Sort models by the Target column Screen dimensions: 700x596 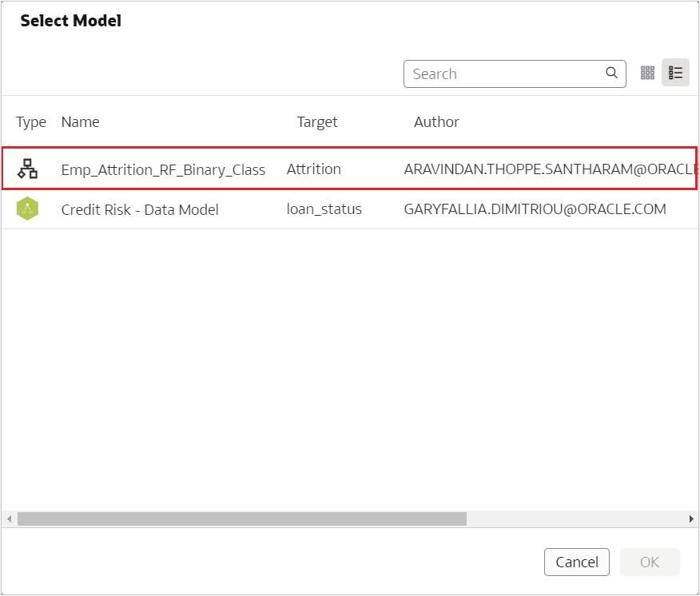(x=316, y=121)
